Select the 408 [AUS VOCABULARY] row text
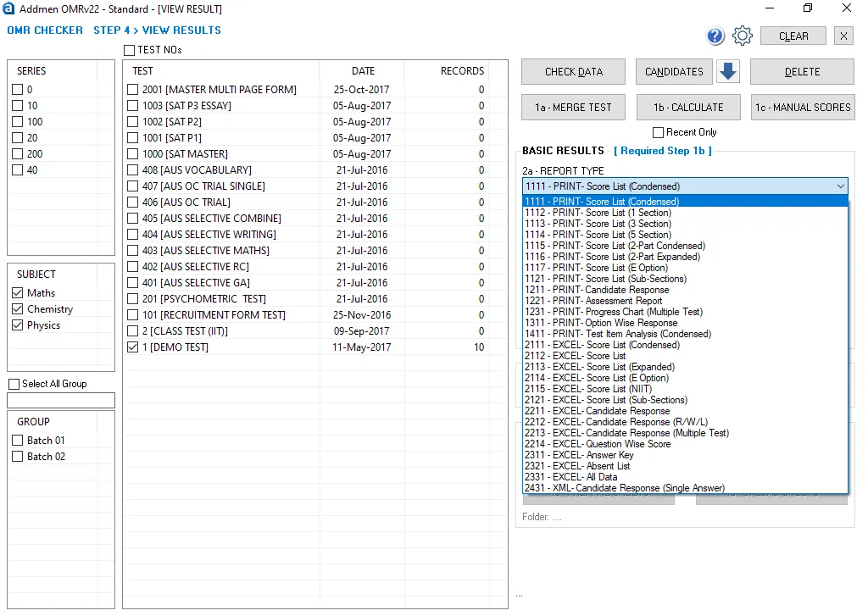The width and height of the screenshot is (868, 616). [197, 170]
